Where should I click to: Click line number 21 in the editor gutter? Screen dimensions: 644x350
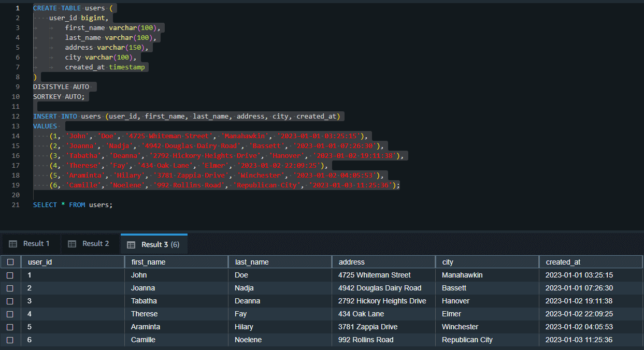[16, 205]
